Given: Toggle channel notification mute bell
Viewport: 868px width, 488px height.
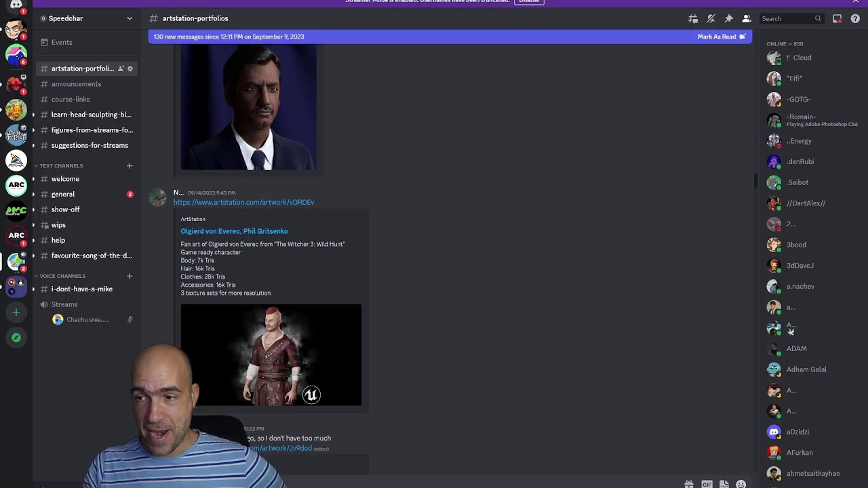Looking at the screenshot, I should [x=711, y=19].
